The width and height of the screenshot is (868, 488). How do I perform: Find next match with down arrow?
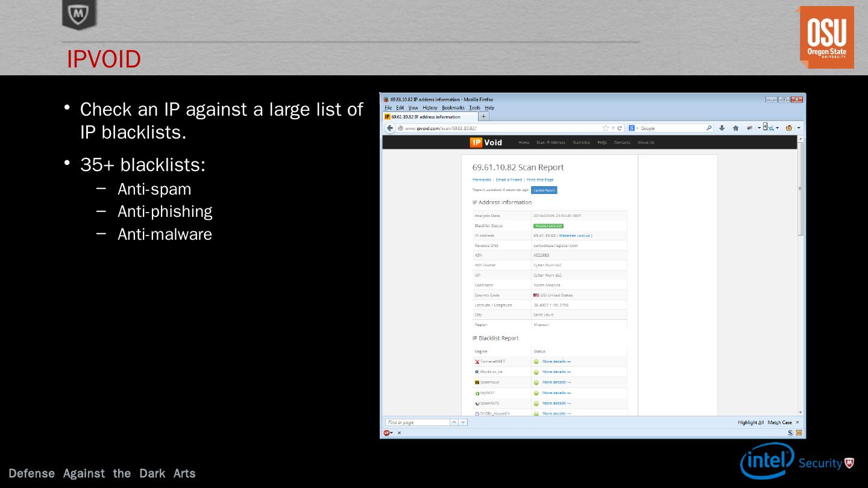pos(463,422)
